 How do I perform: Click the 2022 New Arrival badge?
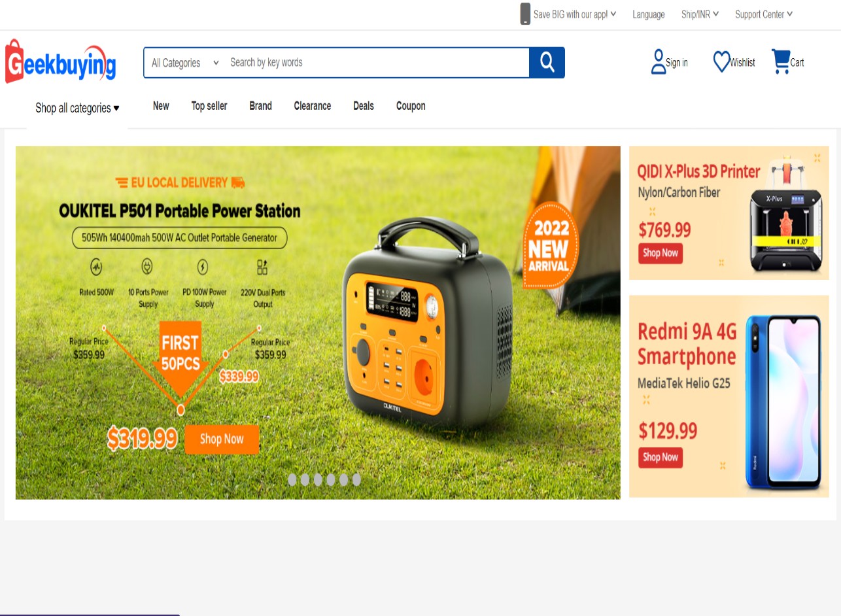(x=549, y=245)
